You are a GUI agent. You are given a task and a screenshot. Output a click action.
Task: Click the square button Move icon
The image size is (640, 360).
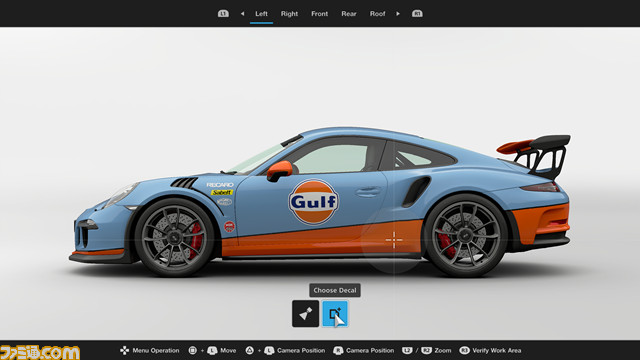(x=193, y=350)
